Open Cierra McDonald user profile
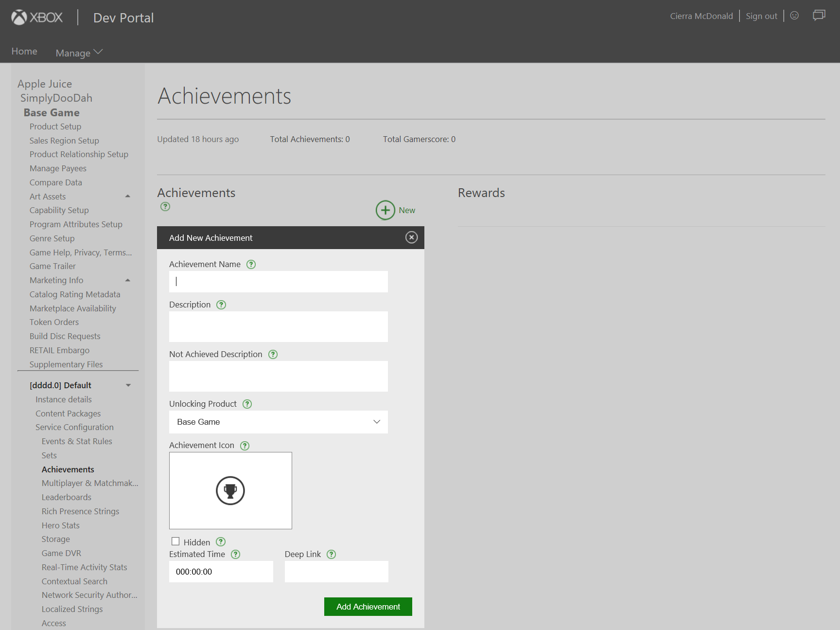Image resolution: width=840 pixels, height=630 pixels. [701, 16]
